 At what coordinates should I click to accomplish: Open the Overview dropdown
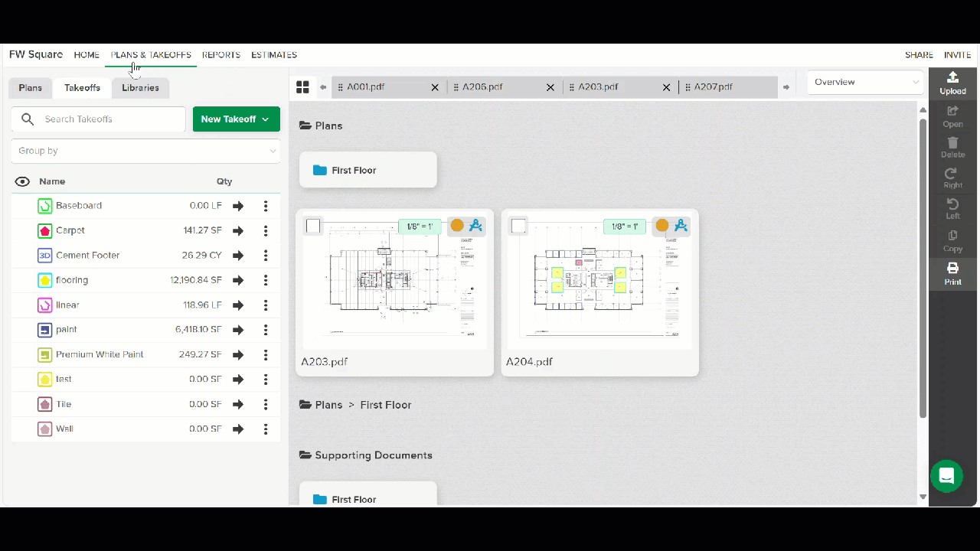865,82
